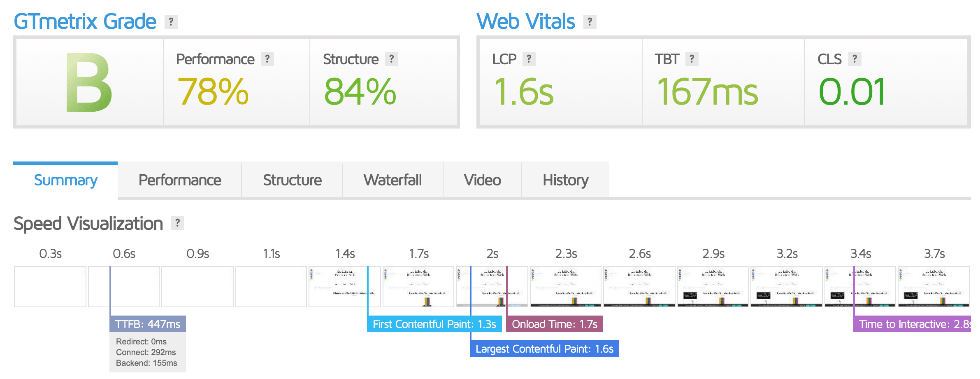
Task: Click the First Contentful Paint 1.3s marker
Action: [434, 324]
